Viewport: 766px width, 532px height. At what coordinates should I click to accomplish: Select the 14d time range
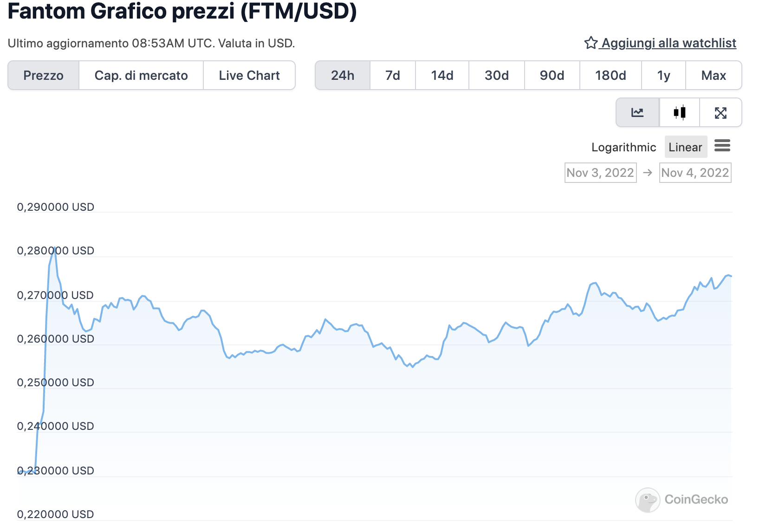442,75
